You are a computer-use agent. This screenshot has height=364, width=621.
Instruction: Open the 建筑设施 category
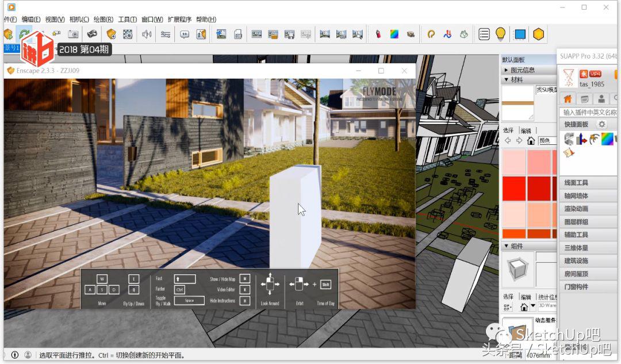[x=576, y=260]
